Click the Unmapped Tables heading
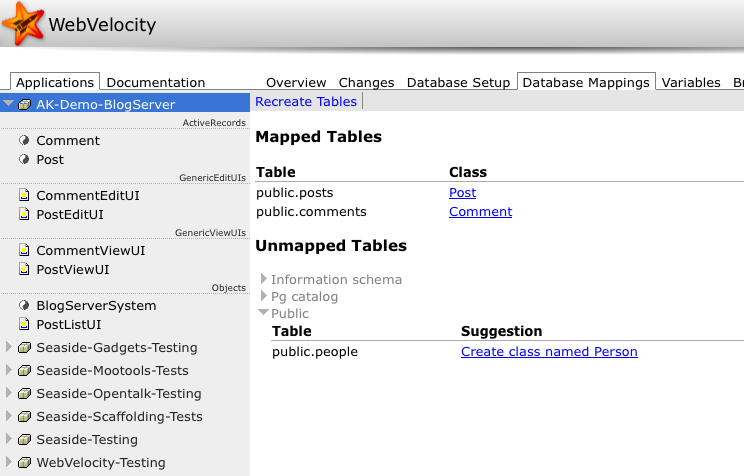 point(331,246)
